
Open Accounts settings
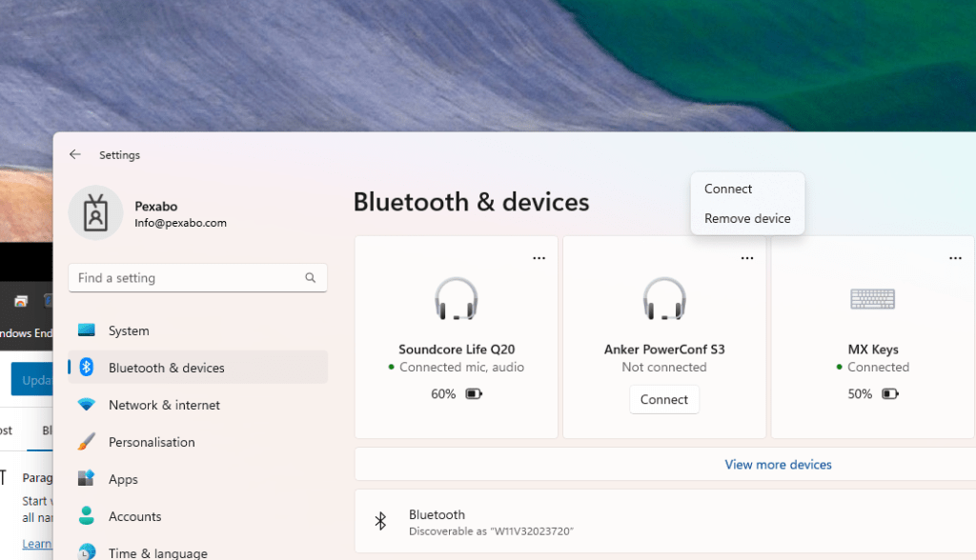click(198, 516)
